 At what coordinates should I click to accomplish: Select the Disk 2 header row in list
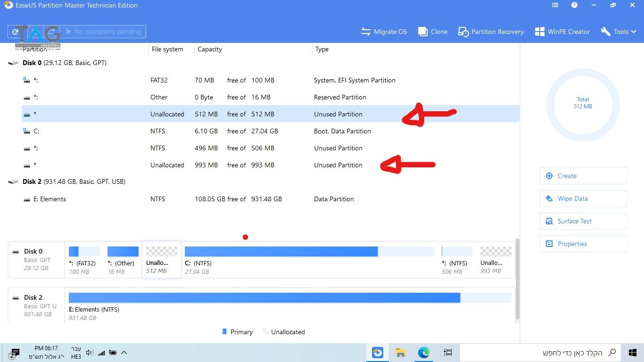(263, 181)
